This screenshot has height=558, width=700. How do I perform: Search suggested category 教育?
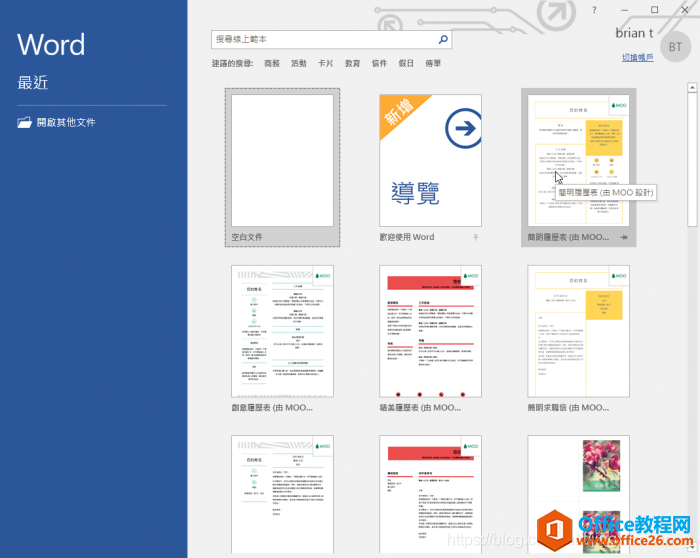352,63
